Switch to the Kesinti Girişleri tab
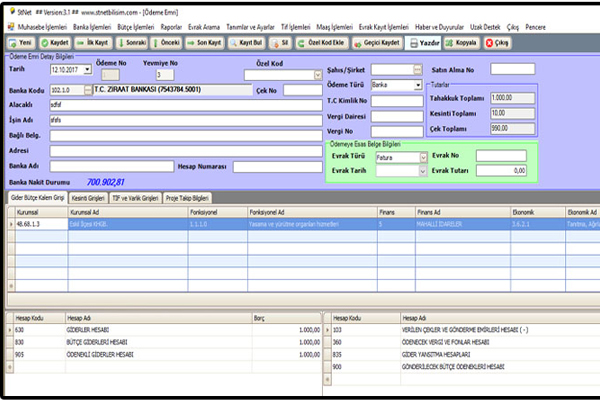This screenshot has width=600, height=400. [89, 198]
